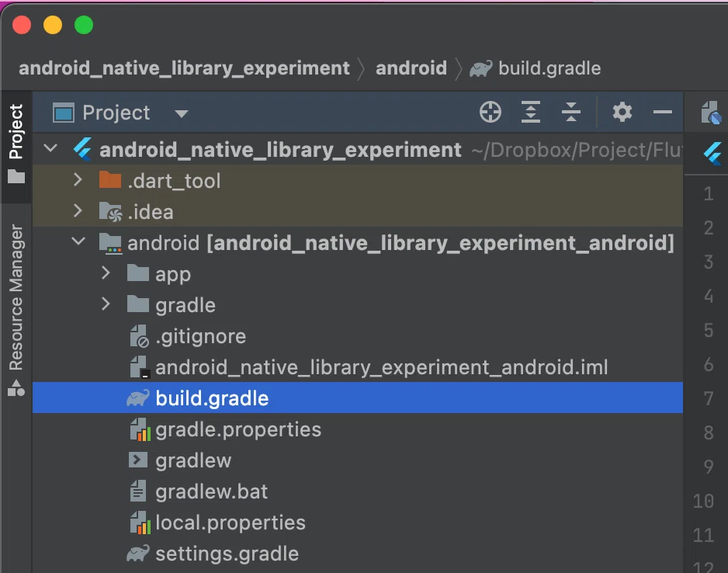This screenshot has width=728, height=573.
Task: Select the gradlew file
Action: tap(358, 460)
